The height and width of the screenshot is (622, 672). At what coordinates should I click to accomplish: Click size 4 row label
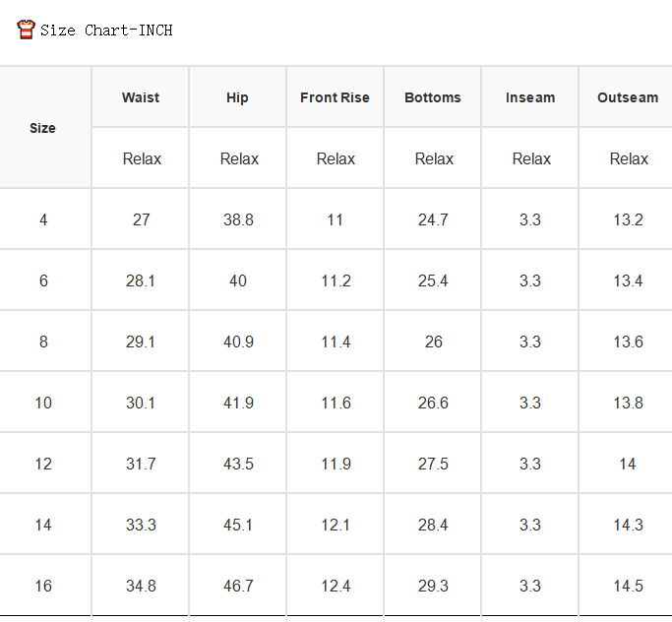[43, 219]
